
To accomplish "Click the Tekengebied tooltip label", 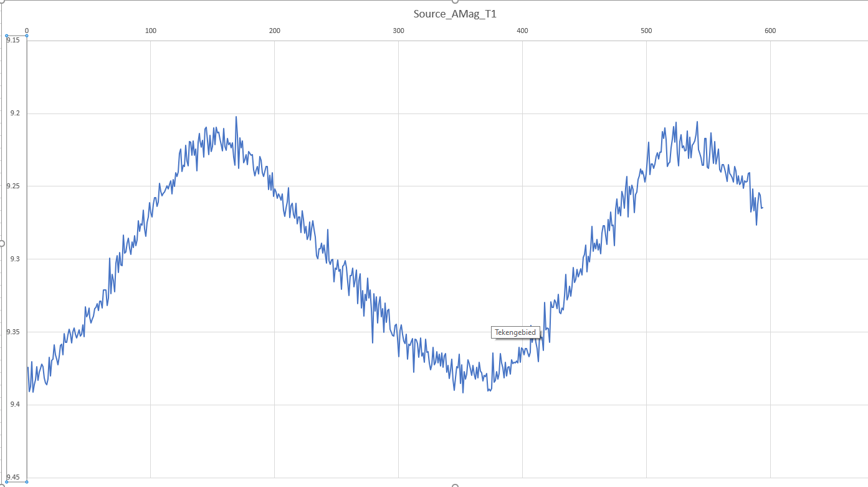I will tap(515, 332).
